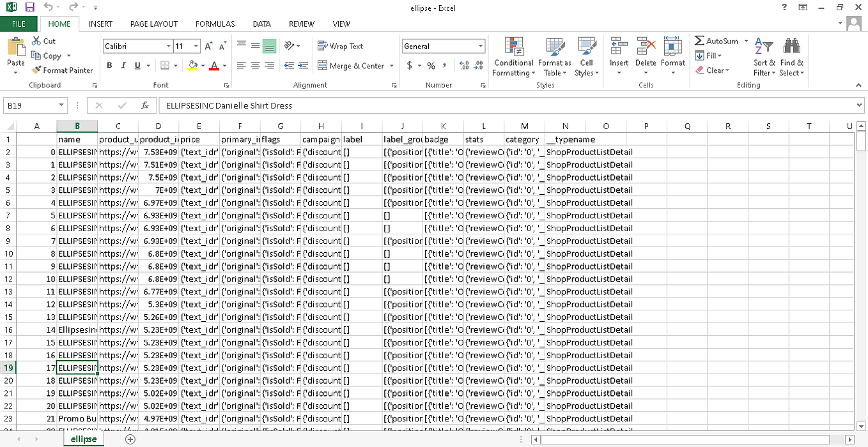Select the Format Painter tool
This screenshot has width=868, height=447.
(62, 70)
